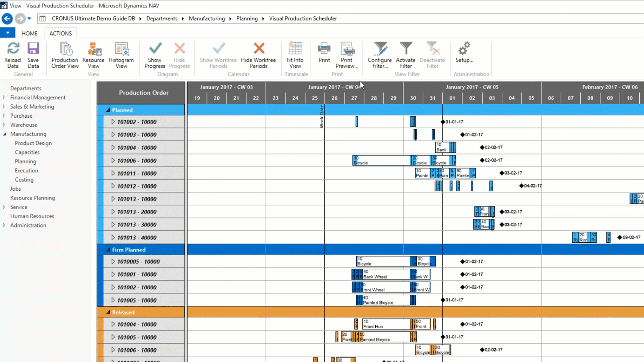The image size is (644, 362).
Task: Click the HOME ribbon tab
Action: click(29, 33)
